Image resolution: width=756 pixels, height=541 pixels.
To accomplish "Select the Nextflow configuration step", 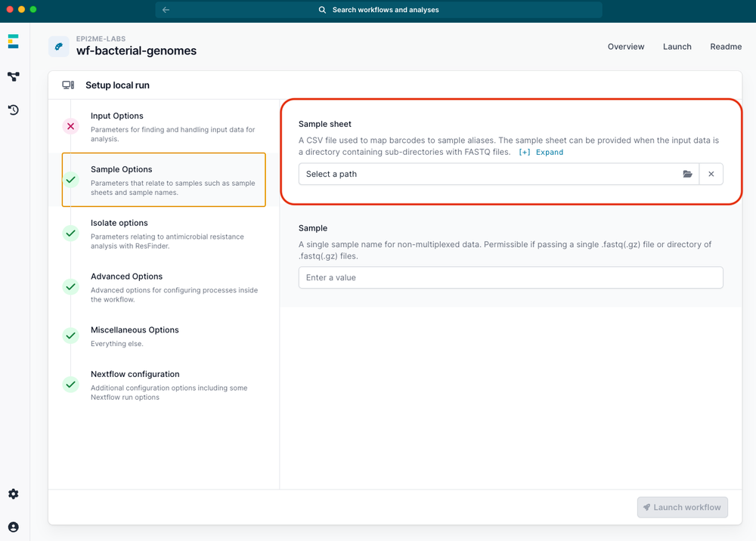I will (x=164, y=385).
